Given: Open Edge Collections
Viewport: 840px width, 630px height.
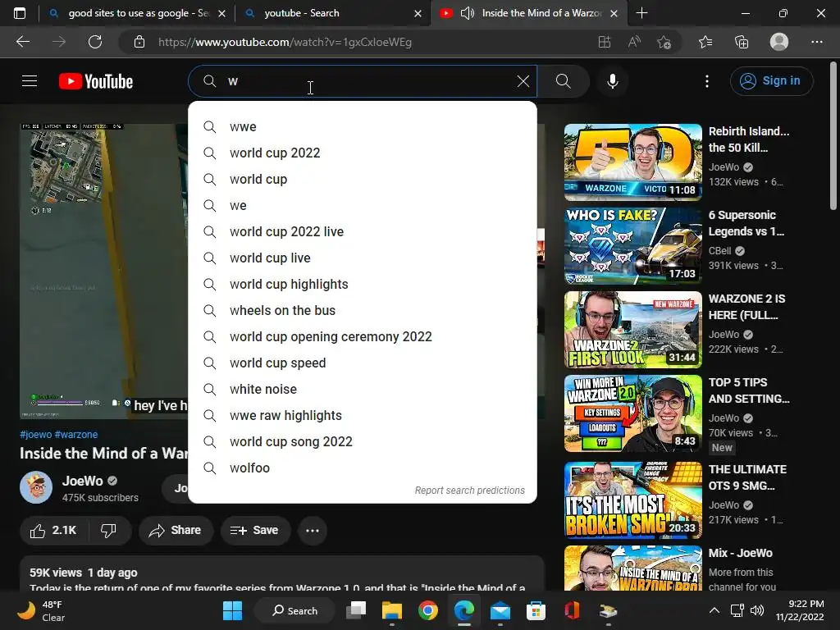Looking at the screenshot, I should 742,42.
